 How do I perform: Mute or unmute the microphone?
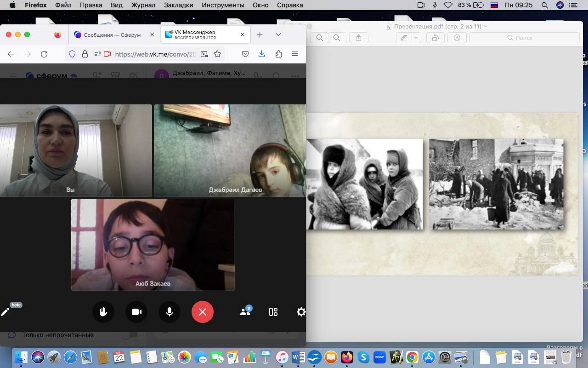click(x=170, y=312)
